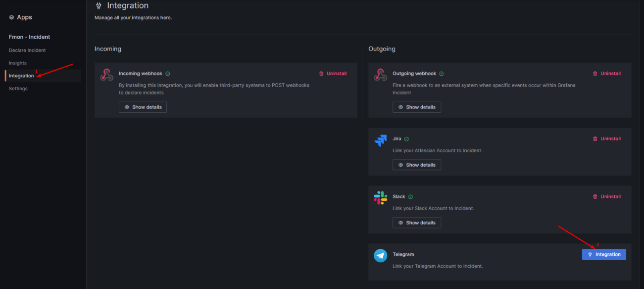Viewport: 644px width, 289px height.
Task: Click green check icon next to Slack
Action: (410, 197)
